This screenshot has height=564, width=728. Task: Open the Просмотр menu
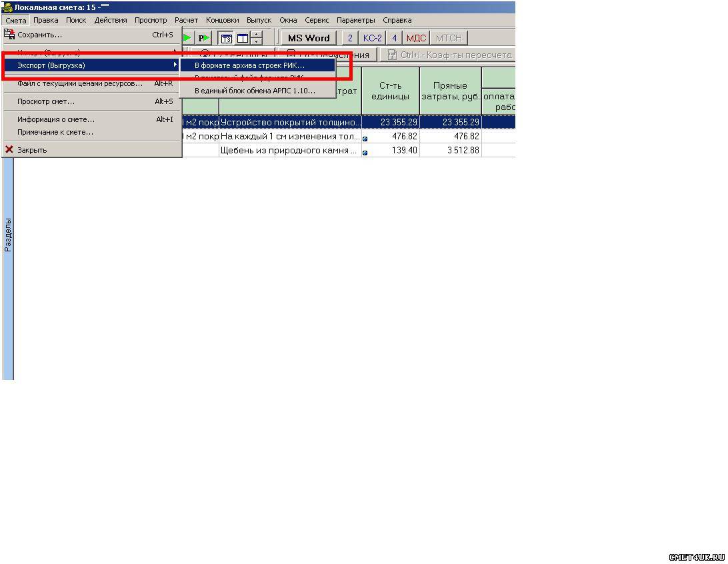point(151,20)
